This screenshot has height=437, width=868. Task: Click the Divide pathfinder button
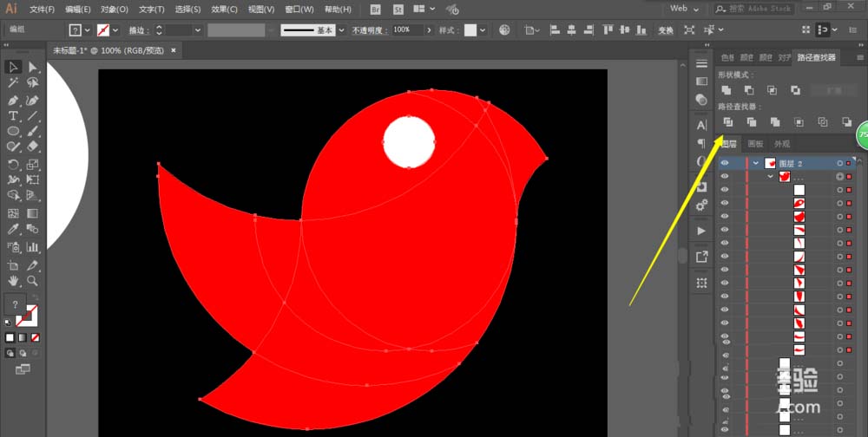tap(727, 122)
